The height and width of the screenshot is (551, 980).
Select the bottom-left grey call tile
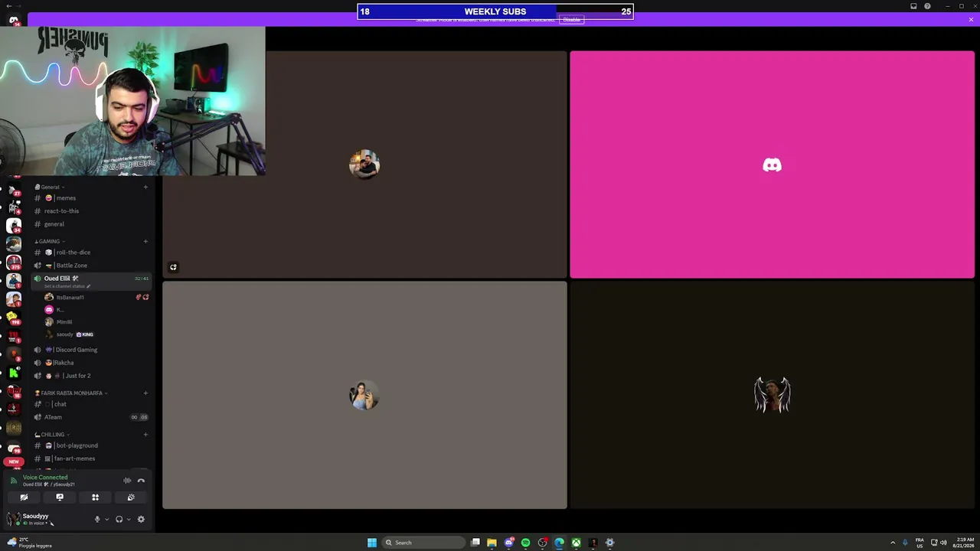[x=364, y=395]
